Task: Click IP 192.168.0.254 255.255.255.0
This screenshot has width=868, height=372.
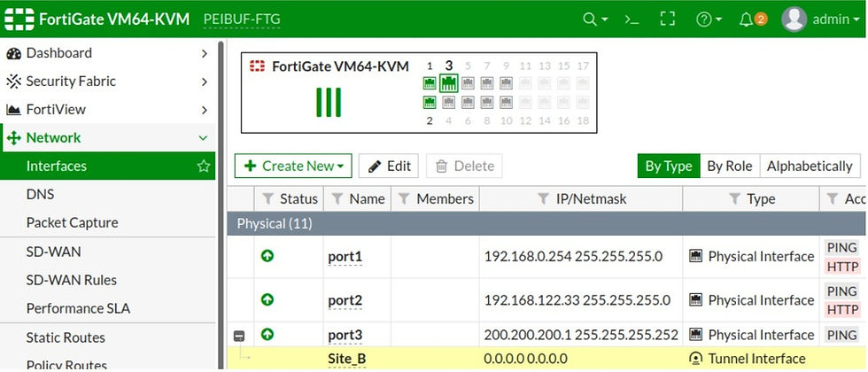Action: pyautogui.click(x=574, y=257)
